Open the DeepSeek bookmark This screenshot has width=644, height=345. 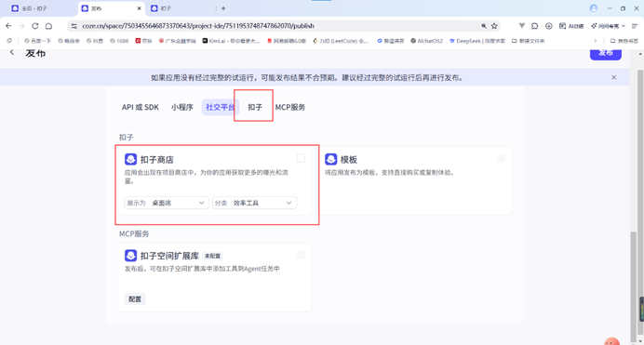(477, 41)
